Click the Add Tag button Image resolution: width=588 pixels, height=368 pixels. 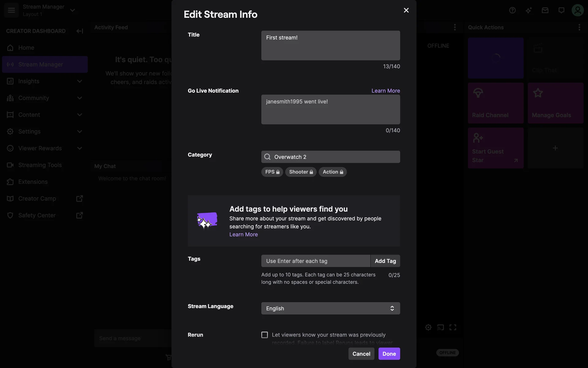[x=385, y=261]
